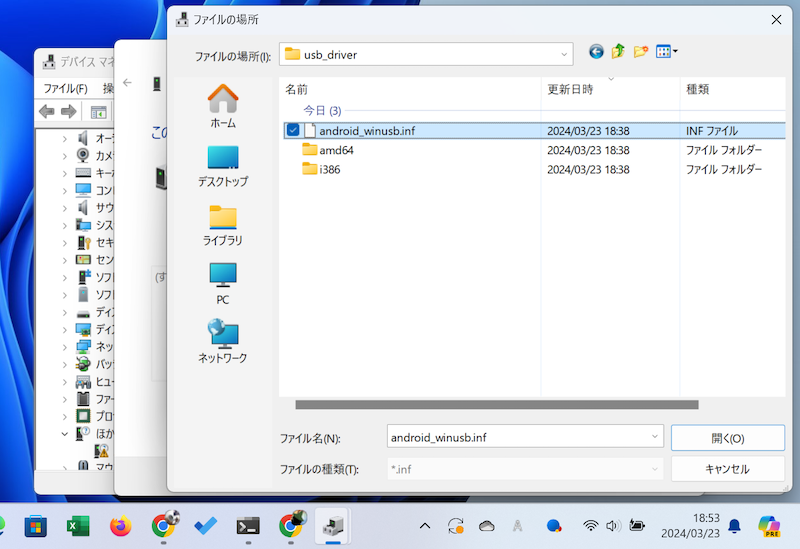Image resolution: width=800 pixels, height=549 pixels.
Task: Click the Open (開く) button
Action: click(727, 438)
